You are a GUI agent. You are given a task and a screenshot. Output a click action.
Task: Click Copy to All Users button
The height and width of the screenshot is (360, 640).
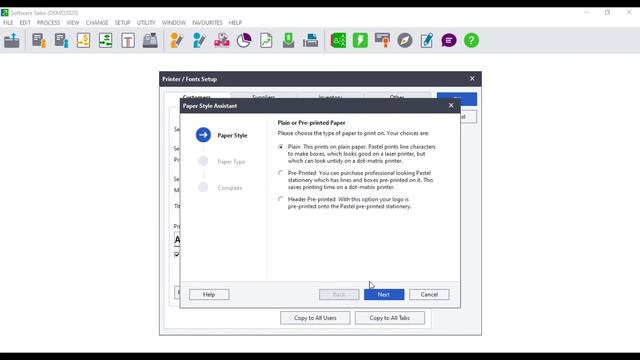coord(315,318)
